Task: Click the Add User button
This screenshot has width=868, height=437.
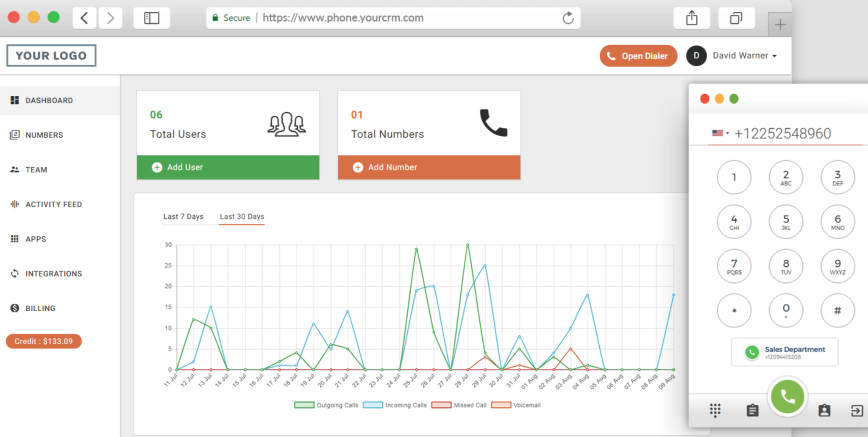Action: coord(228,167)
